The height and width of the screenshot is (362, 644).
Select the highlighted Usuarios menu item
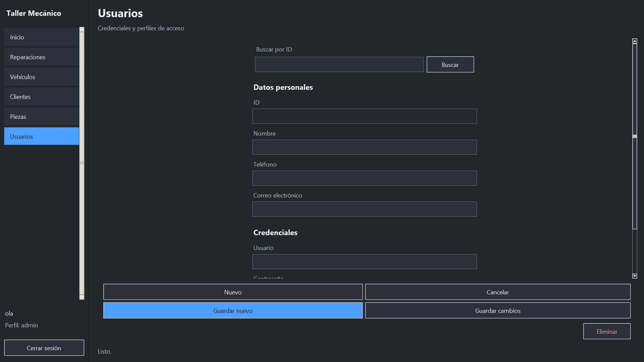click(42, 136)
